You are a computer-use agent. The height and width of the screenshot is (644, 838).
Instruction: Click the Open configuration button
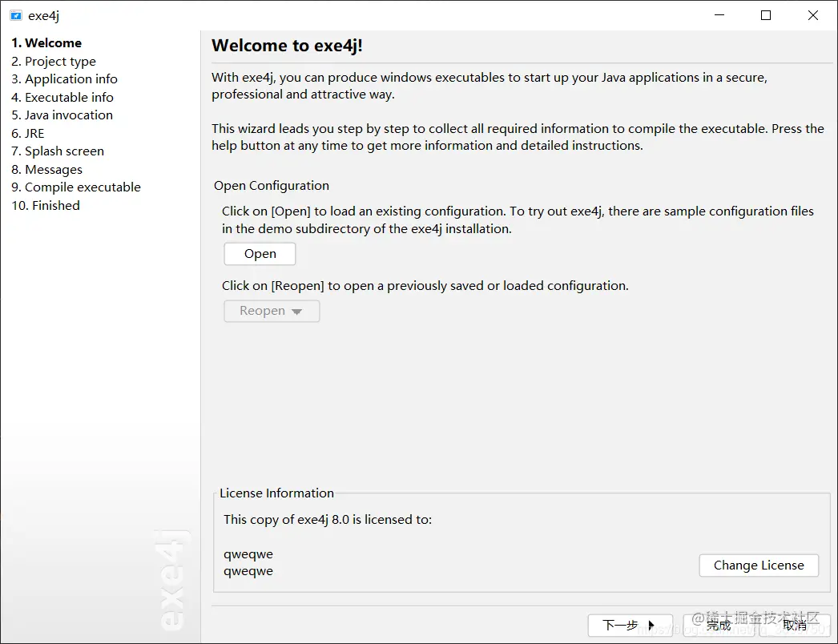tap(260, 254)
